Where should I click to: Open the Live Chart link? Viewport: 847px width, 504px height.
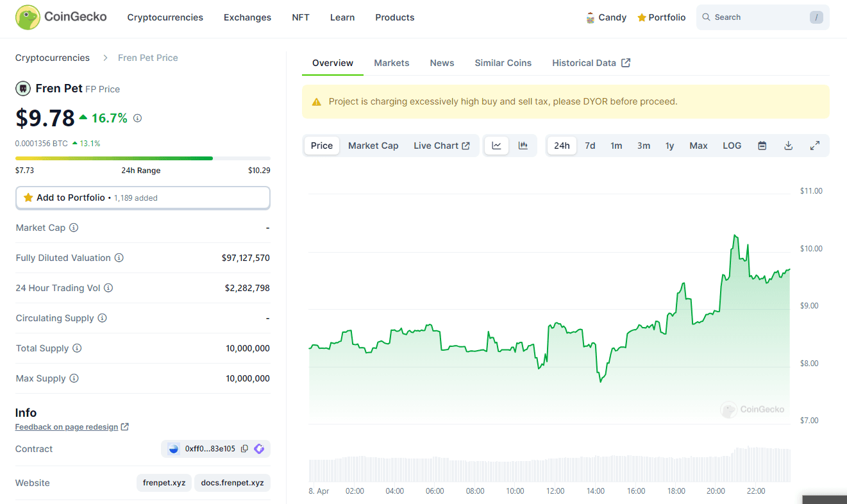(442, 146)
